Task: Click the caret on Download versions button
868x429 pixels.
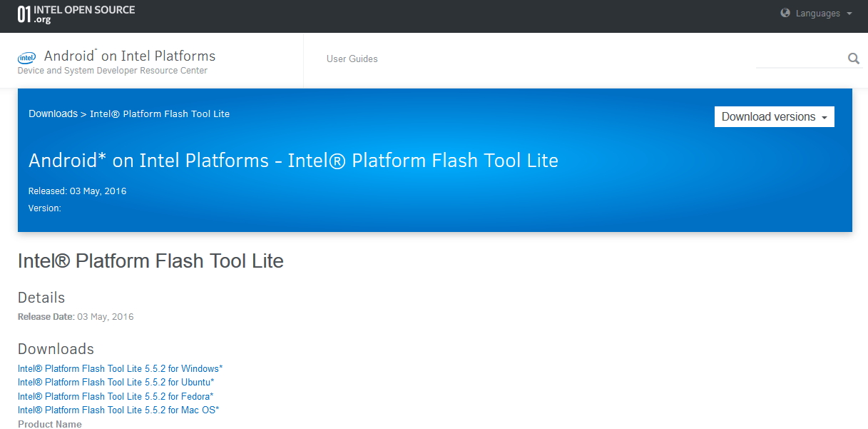Action: (x=824, y=118)
